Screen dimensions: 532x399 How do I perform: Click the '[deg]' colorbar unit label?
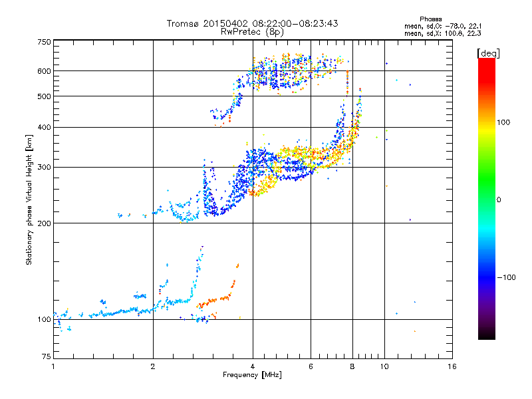(488, 53)
